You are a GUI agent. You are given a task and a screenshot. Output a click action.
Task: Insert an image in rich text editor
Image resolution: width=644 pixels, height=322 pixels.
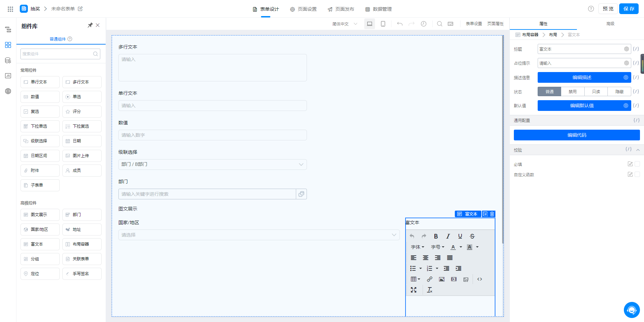[442, 279]
